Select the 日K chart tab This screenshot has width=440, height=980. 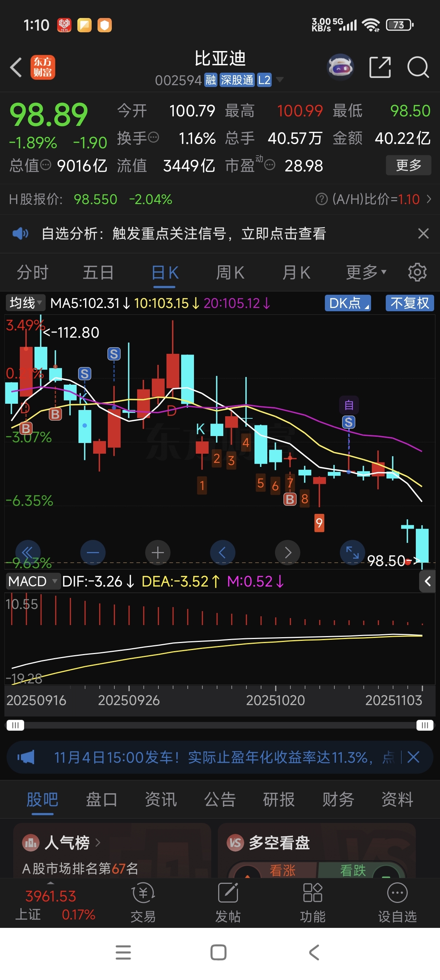tap(165, 272)
